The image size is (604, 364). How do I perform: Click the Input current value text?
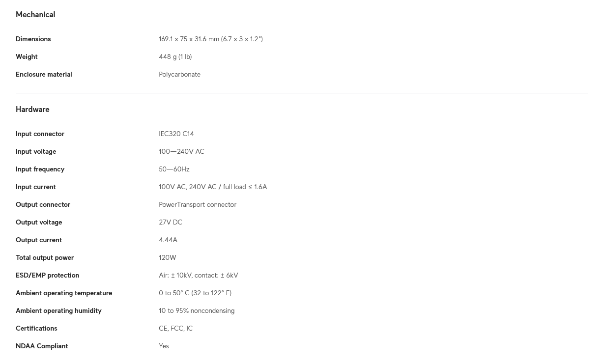pos(213,187)
